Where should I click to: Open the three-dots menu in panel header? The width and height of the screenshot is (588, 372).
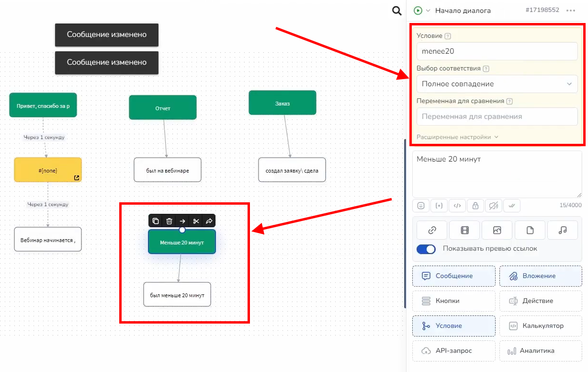[570, 11]
